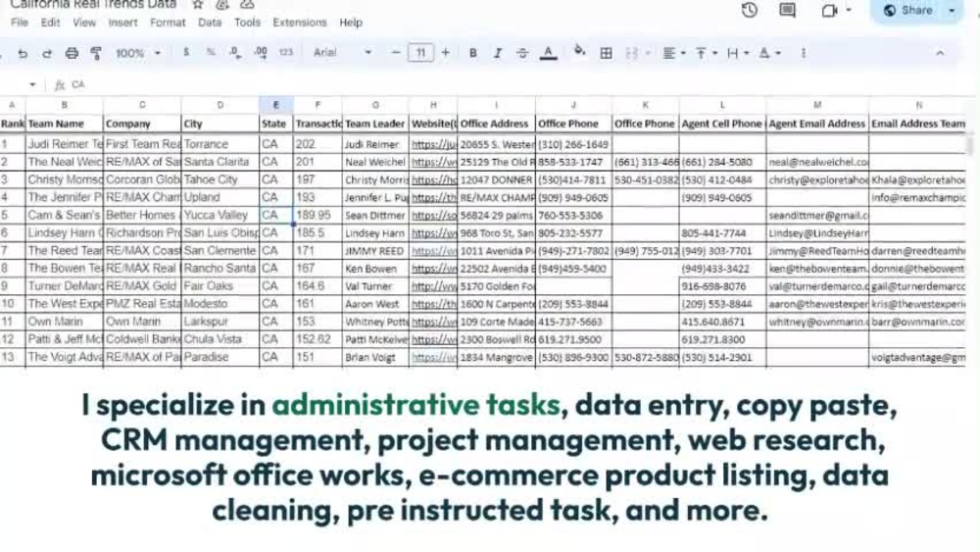
Task: Select the Torrance city cell
Action: point(220,144)
